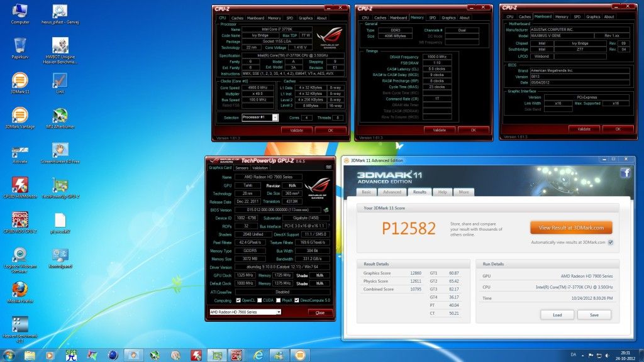The height and width of the screenshot is (362, 644).
Task: Open the Super Pi taskbar icon
Action: pos(72,355)
